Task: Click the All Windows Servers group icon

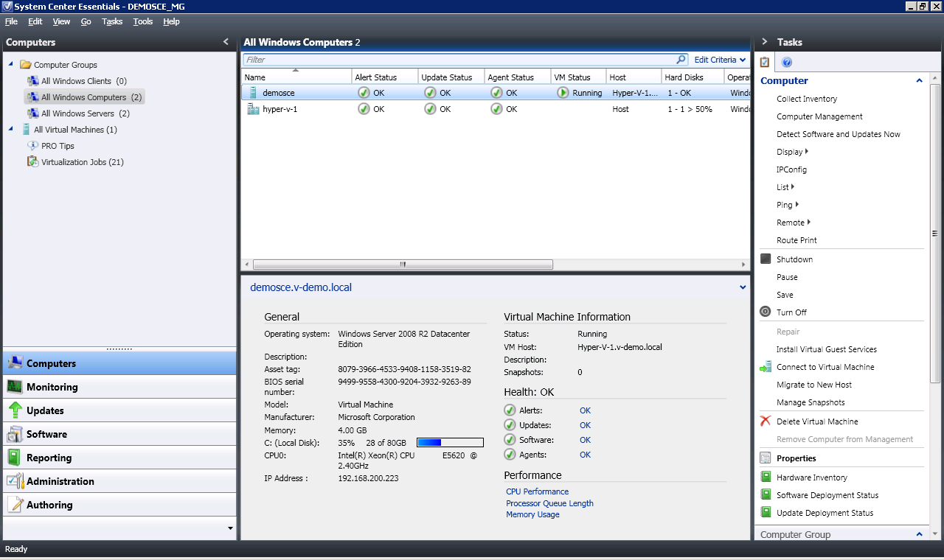Action: (33, 113)
